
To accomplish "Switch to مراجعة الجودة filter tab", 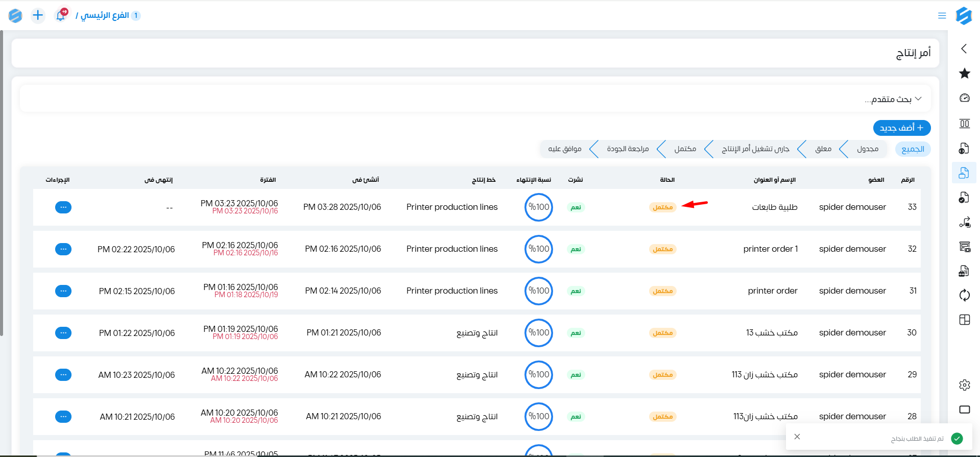I will (628, 149).
